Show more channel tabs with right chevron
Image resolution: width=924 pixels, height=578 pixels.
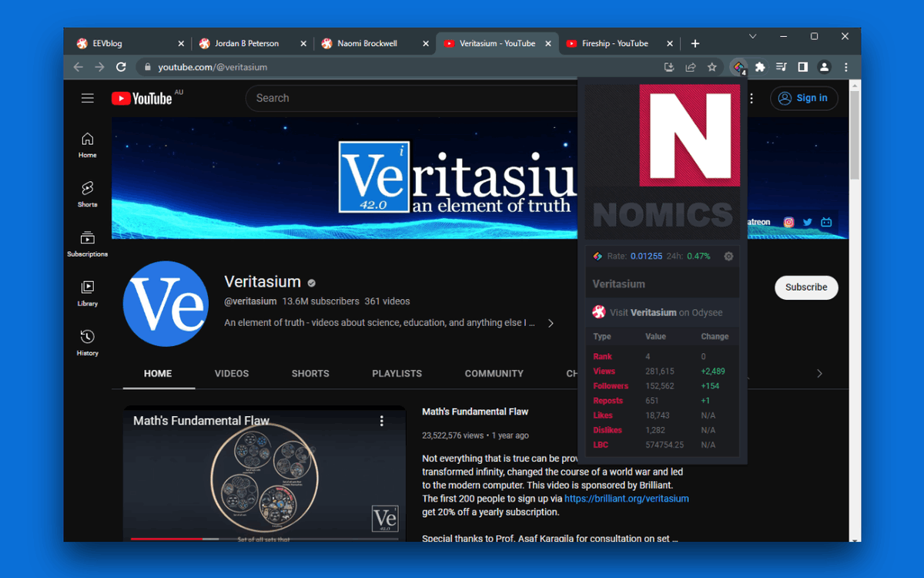[819, 373]
